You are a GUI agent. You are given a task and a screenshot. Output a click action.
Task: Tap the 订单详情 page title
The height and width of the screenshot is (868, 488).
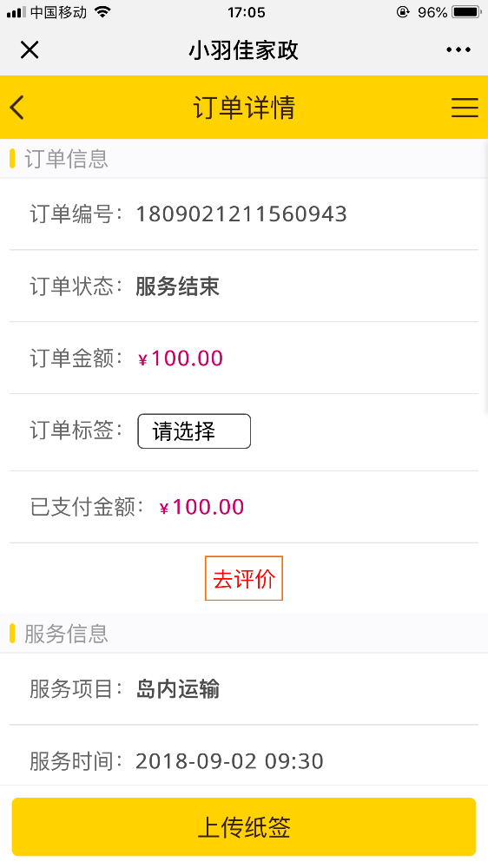coord(244,108)
